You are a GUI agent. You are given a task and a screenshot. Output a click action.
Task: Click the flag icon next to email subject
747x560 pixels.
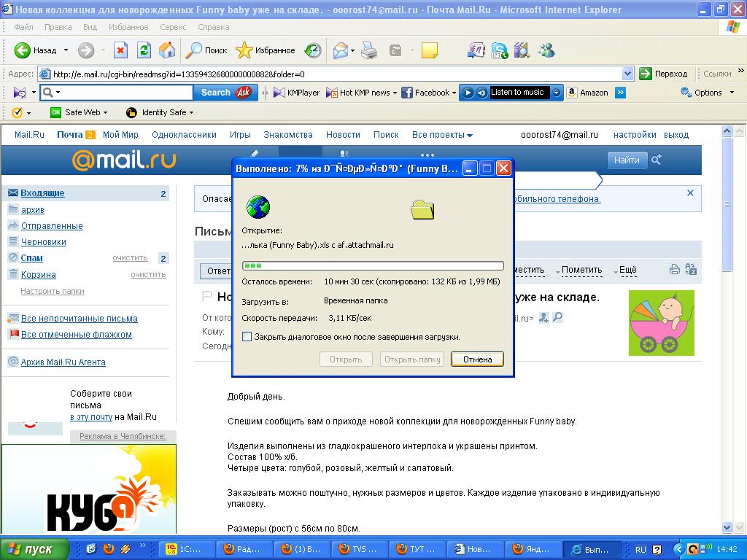coord(206,297)
